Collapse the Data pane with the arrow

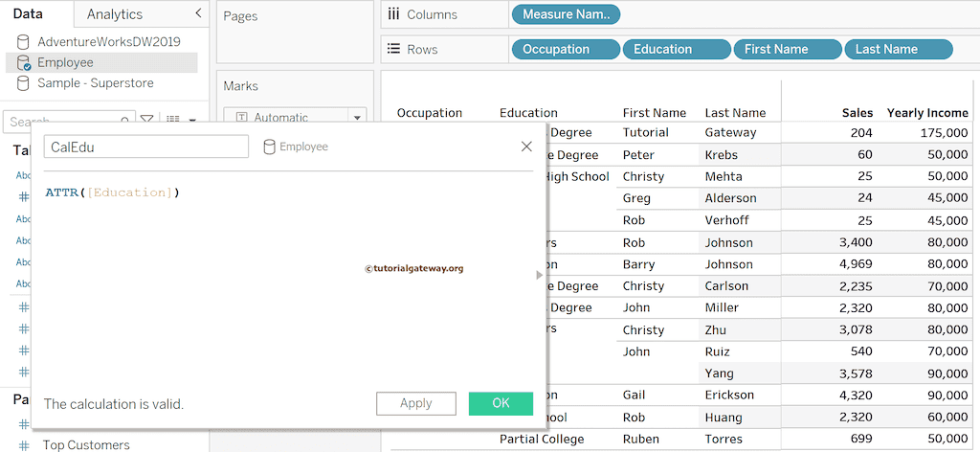click(198, 13)
